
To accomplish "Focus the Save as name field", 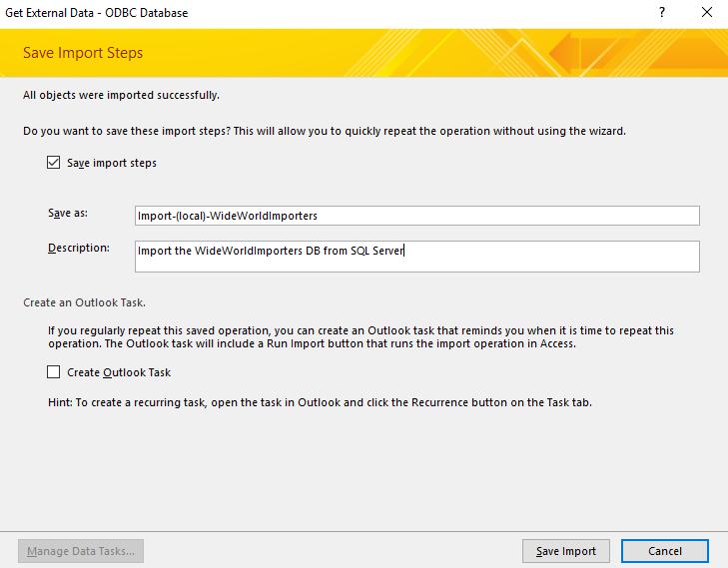I will 416,216.
